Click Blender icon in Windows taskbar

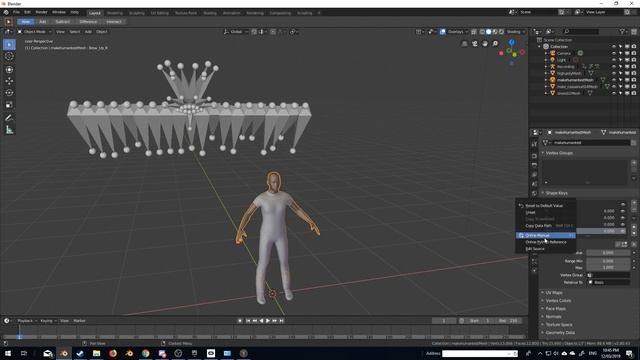tap(64, 353)
